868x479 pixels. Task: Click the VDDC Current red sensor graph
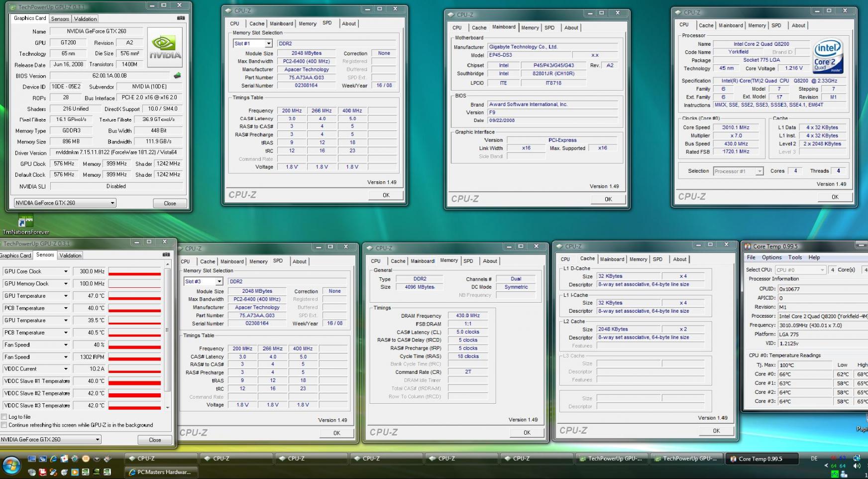[x=134, y=369]
